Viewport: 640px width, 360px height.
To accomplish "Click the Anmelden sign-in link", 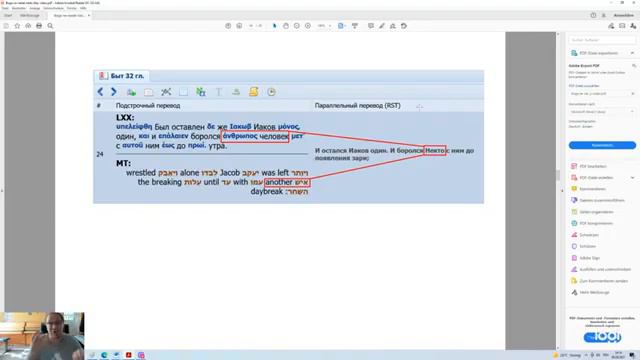I will [x=624, y=15].
